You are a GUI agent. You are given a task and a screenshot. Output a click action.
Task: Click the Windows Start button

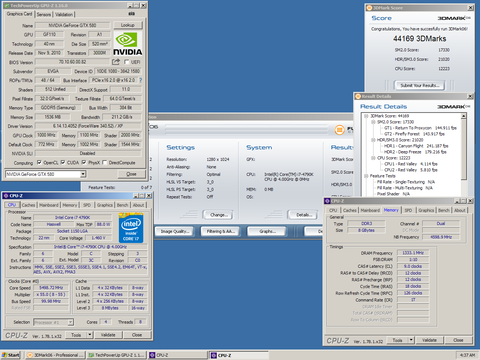(x=10, y=355)
